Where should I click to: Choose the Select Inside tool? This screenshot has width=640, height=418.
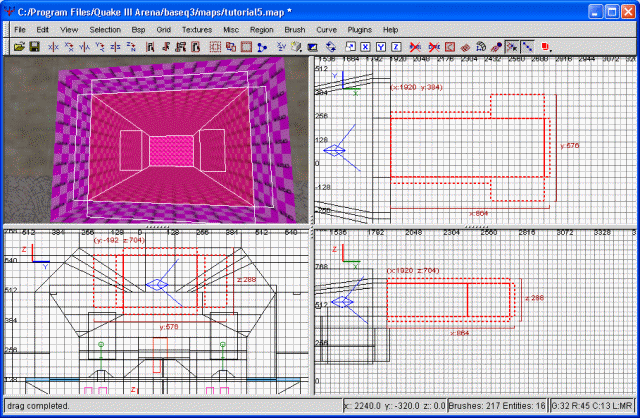(196, 47)
